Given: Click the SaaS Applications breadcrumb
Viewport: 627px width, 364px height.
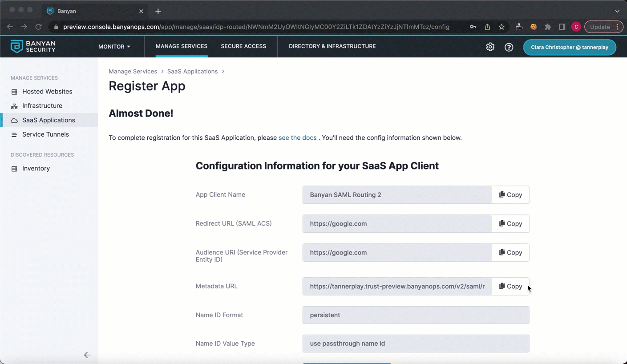Looking at the screenshot, I should 192,71.
